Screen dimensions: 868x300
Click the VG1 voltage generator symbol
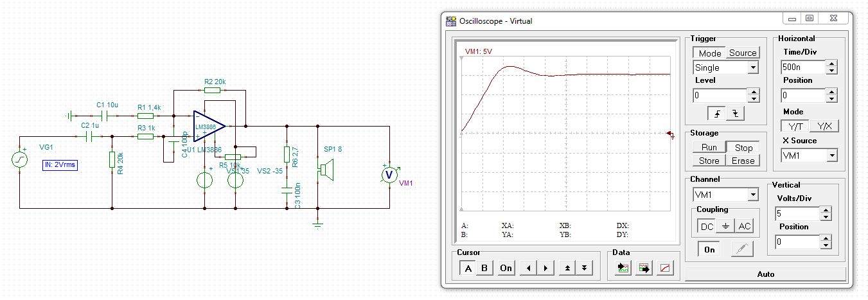click(x=20, y=159)
